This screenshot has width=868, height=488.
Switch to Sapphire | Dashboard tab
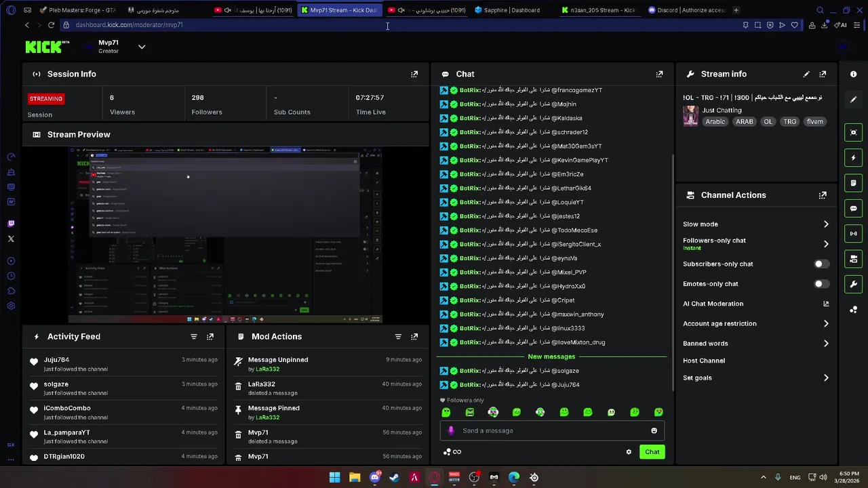512,10
